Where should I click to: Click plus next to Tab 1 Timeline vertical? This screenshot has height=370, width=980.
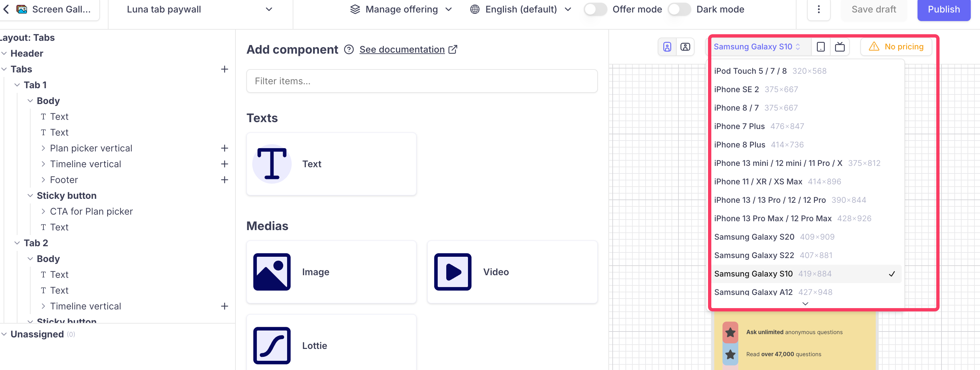pos(225,164)
